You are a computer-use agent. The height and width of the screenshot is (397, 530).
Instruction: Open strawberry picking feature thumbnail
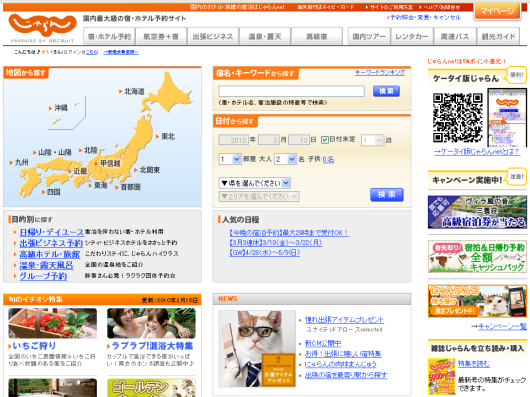click(x=52, y=323)
